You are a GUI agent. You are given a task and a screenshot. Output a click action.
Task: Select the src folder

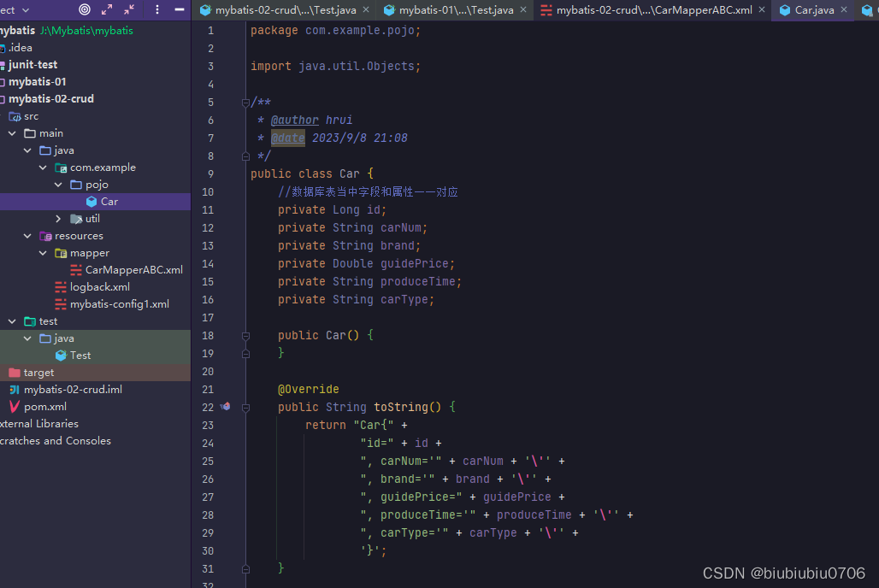(x=31, y=116)
